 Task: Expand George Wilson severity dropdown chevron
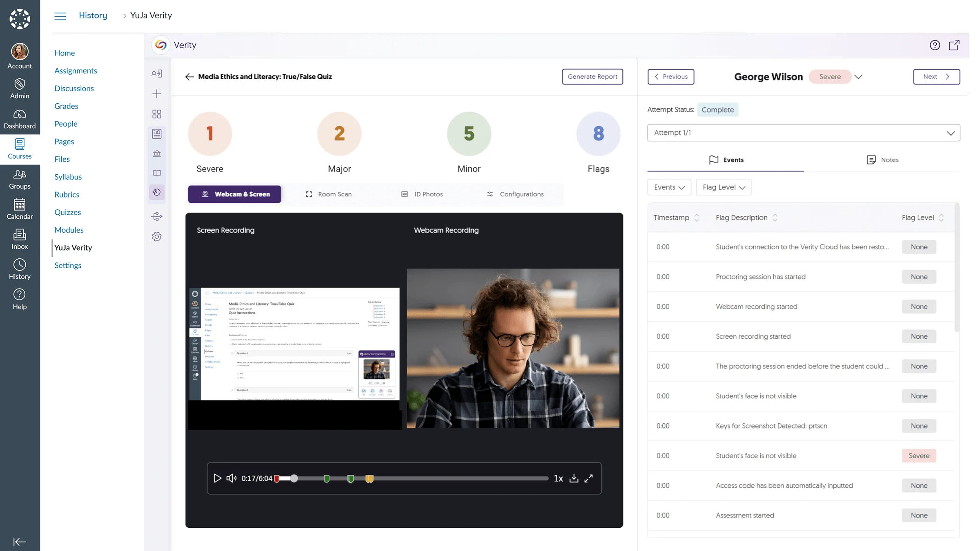[858, 77]
